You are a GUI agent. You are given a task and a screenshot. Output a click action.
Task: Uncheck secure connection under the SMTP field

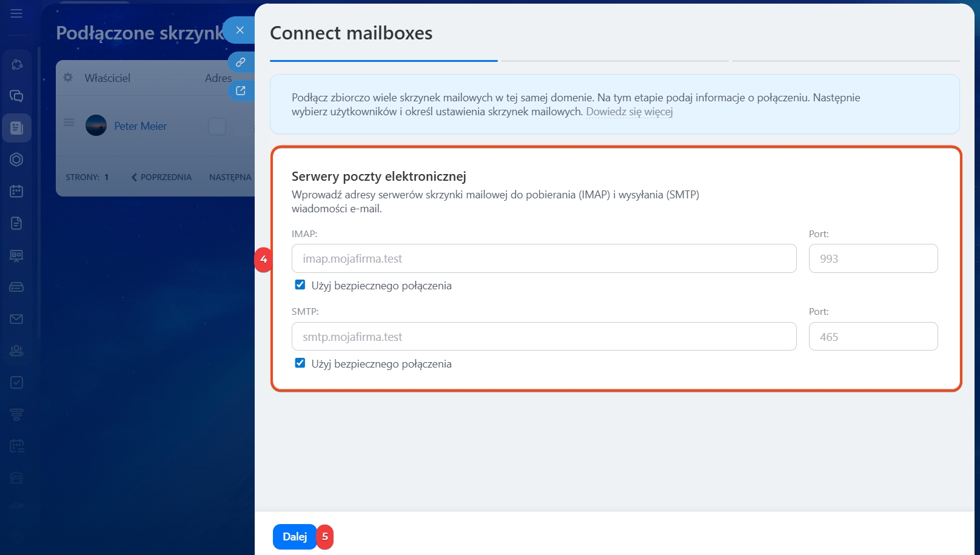(x=300, y=363)
